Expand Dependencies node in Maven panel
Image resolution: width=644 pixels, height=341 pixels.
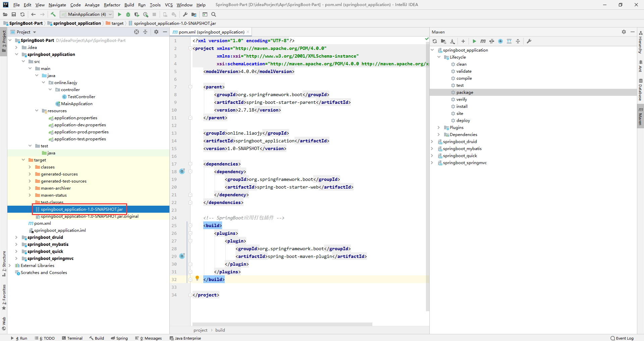tap(439, 134)
